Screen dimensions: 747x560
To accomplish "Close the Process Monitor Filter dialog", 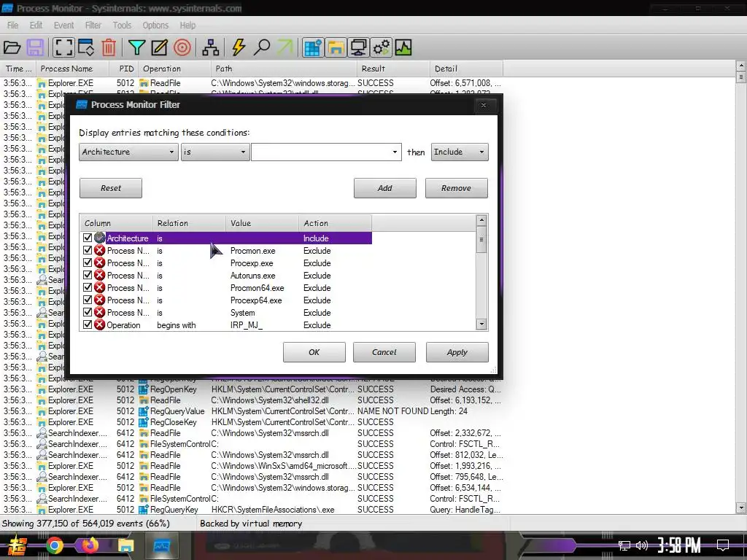I will click(x=484, y=105).
